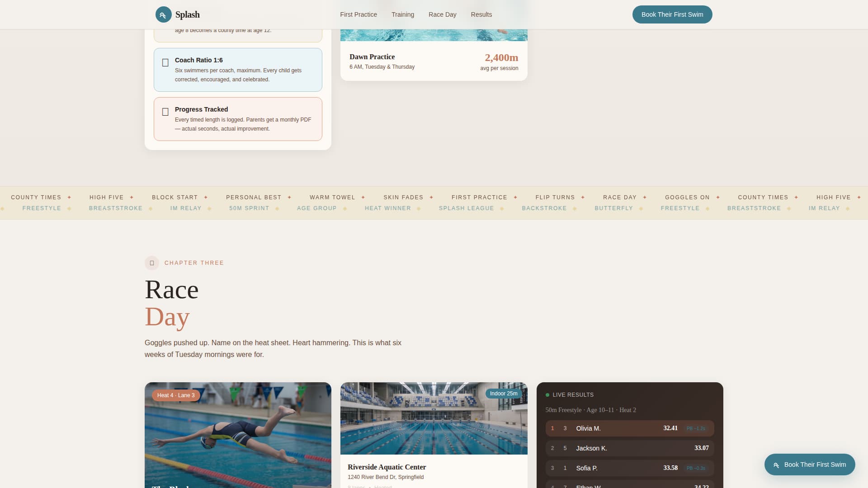The height and width of the screenshot is (488, 868).
Task: Click FLIP TURNS in the ticker
Action: (555, 197)
